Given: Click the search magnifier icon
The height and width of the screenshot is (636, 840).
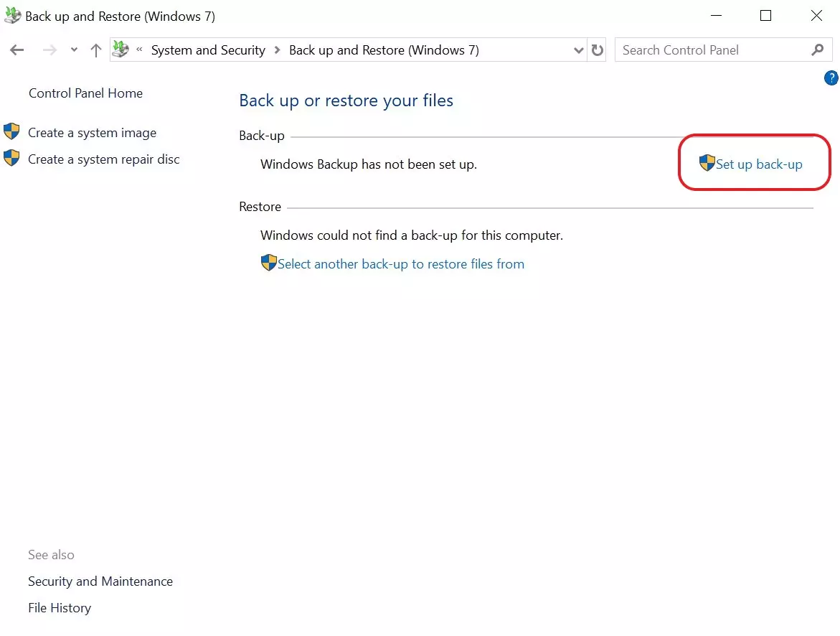Looking at the screenshot, I should pyautogui.click(x=817, y=50).
